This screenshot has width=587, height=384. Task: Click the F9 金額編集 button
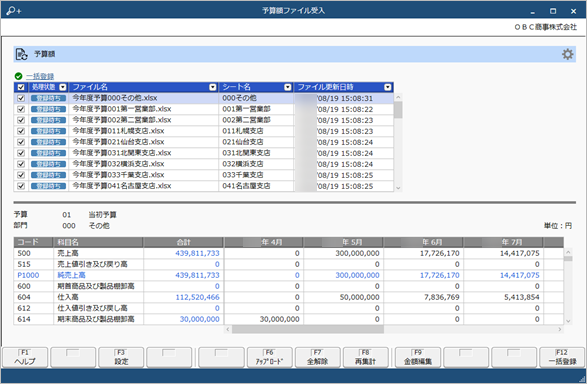point(418,357)
